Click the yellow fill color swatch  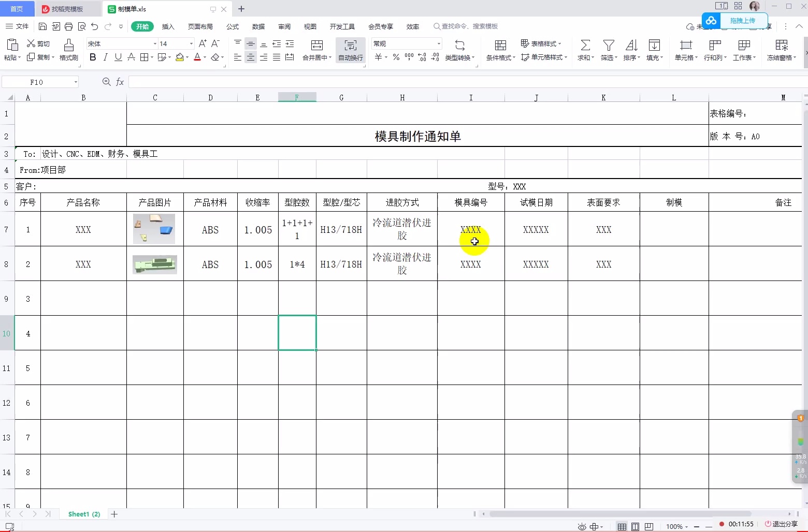point(180,57)
